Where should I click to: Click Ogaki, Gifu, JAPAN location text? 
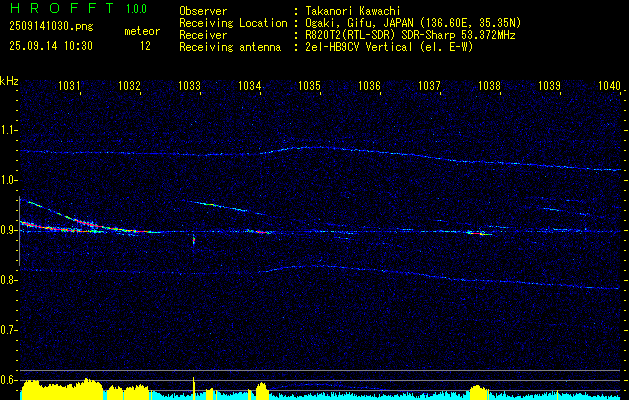click(x=413, y=23)
